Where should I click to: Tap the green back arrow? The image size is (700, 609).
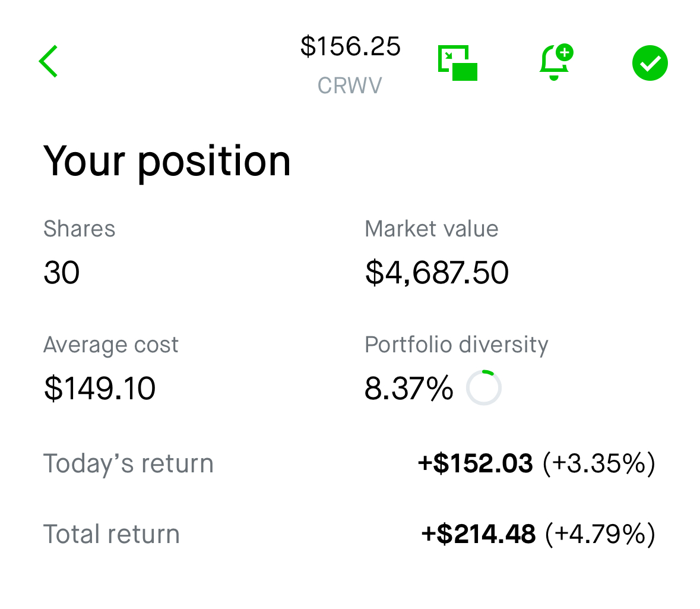(48, 61)
